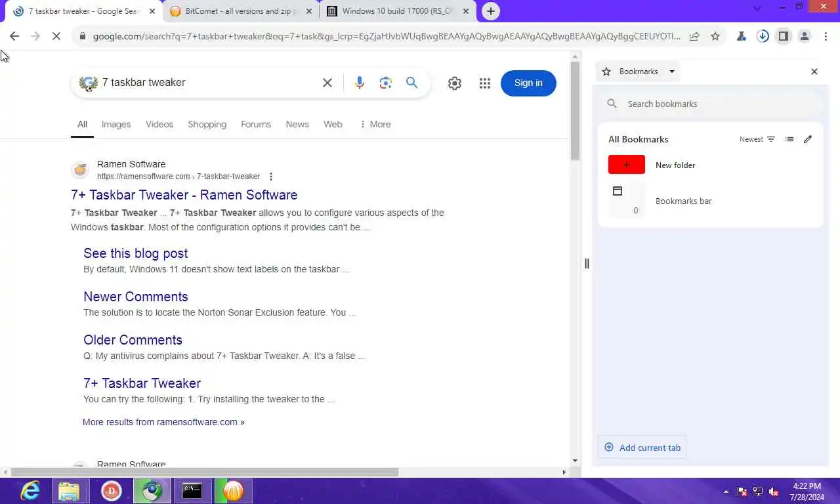
Task: Open BitComet from the taskbar
Action: click(233, 491)
